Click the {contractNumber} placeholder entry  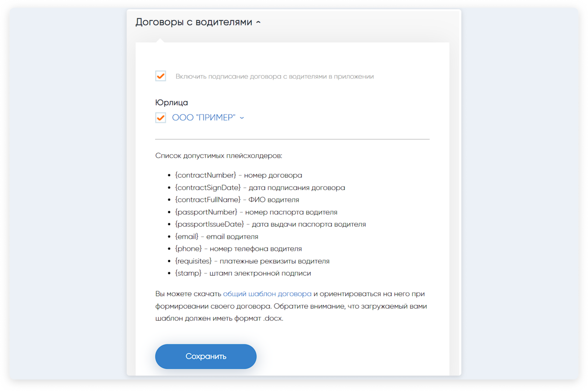pyautogui.click(x=206, y=175)
